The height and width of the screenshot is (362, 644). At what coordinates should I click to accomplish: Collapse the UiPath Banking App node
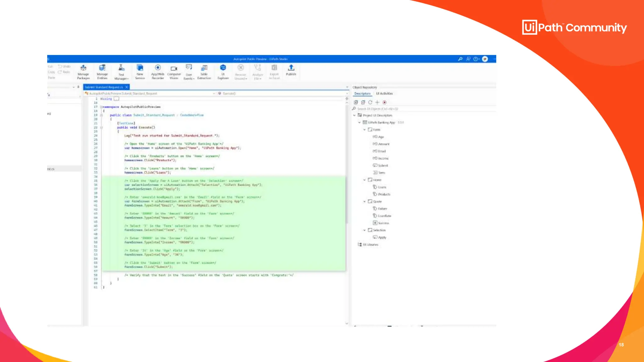359,123
